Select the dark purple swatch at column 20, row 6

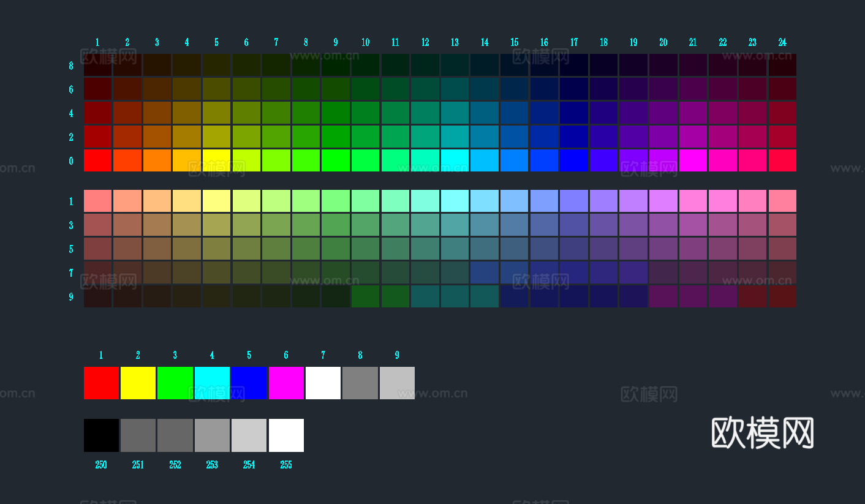tap(663, 89)
